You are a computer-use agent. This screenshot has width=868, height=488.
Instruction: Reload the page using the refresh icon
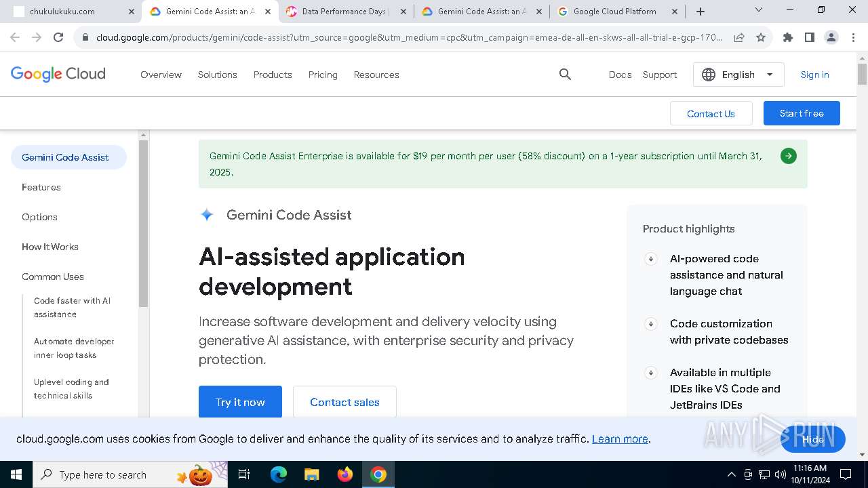58,38
